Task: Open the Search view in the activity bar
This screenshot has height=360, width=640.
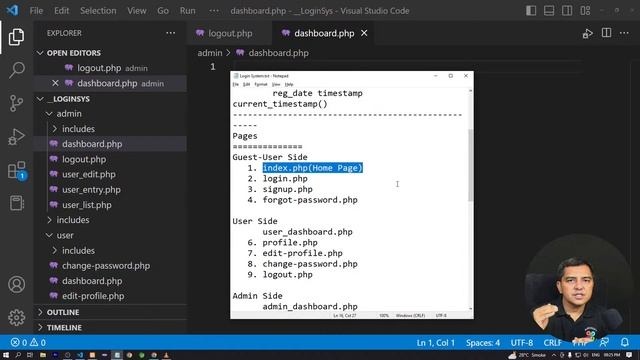Action: 16,70
